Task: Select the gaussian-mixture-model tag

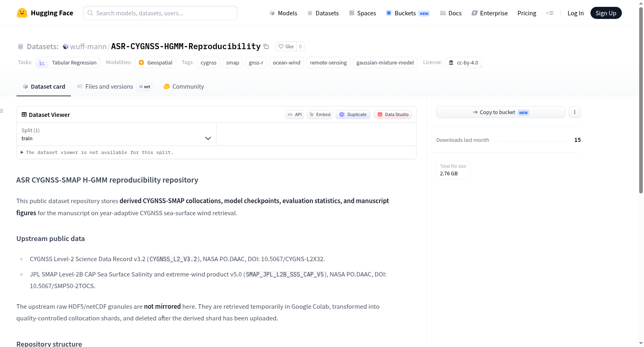Action: [x=385, y=62]
